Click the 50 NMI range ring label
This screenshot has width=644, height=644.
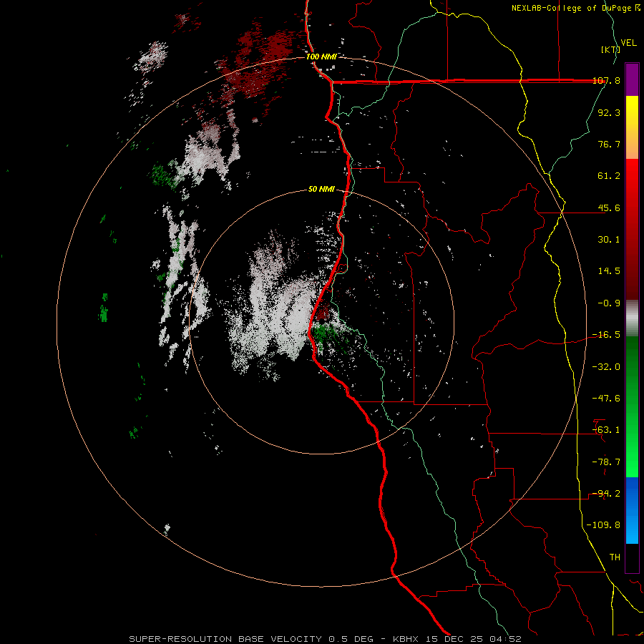coord(321,190)
